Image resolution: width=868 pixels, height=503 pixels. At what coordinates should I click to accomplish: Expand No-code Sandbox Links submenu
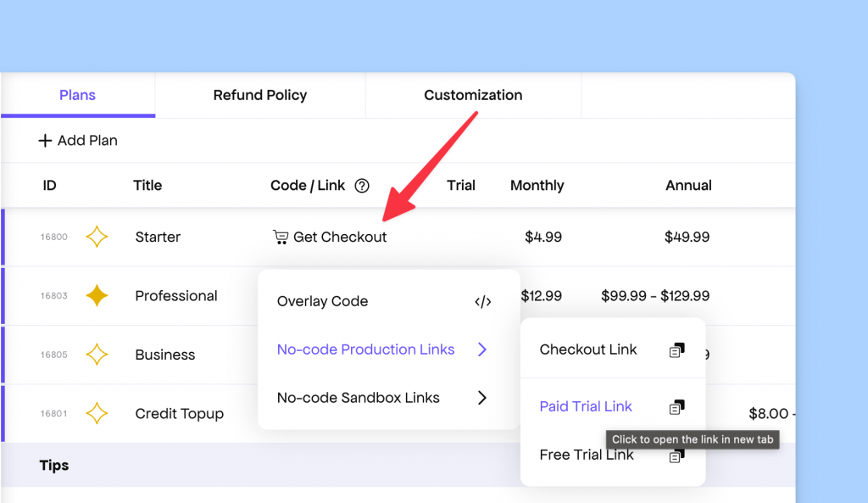point(357,397)
